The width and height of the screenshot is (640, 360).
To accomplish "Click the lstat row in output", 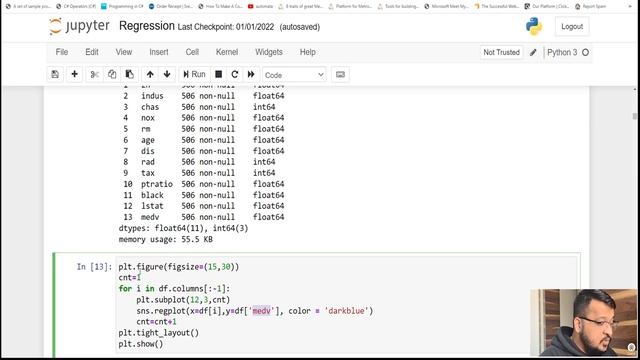I will click(203, 206).
